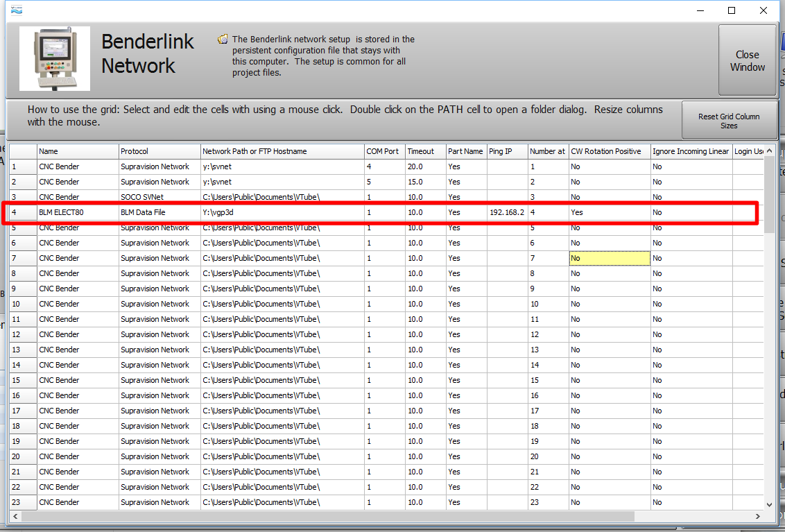Click scroll down arrow on vertical scrollbar
Viewport: 785px width, 532px height.
(x=769, y=505)
